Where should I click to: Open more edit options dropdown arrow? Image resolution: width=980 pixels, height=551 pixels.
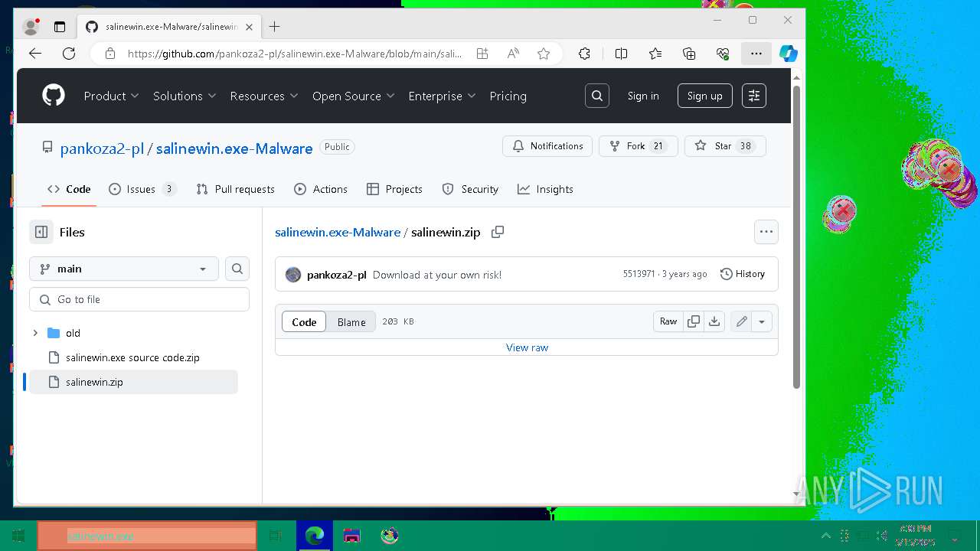[x=762, y=321]
